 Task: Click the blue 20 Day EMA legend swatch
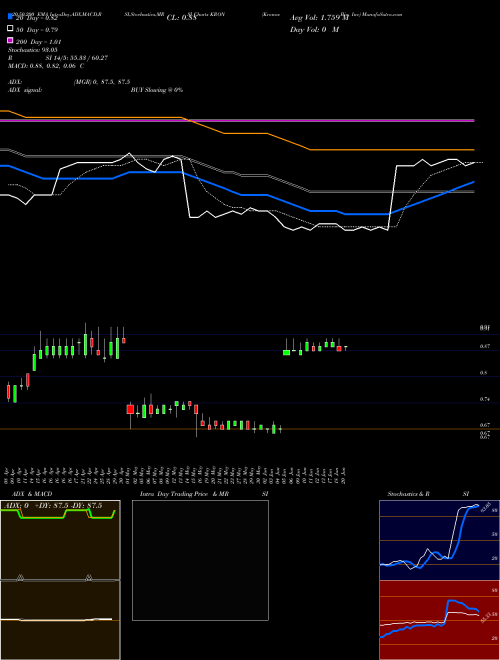(10, 16)
